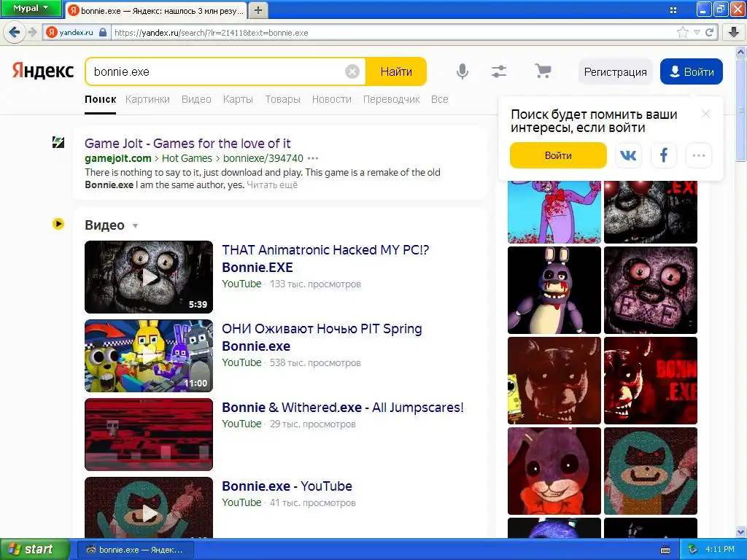Open result options three-dot menu
This screenshot has width=747, height=560.
(312, 158)
